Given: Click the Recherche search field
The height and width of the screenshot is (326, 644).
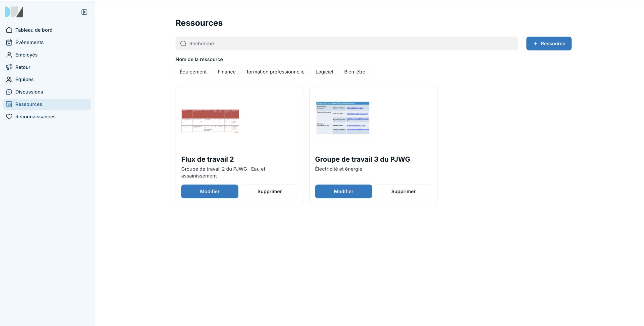Looking at the screenshot, I should tap(347, 43).
